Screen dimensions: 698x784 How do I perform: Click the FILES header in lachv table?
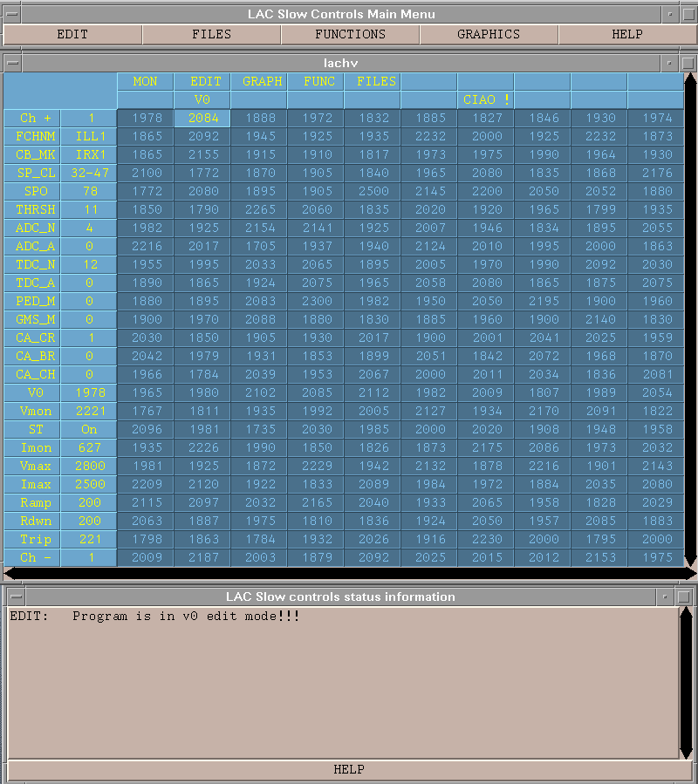(373, 81)
